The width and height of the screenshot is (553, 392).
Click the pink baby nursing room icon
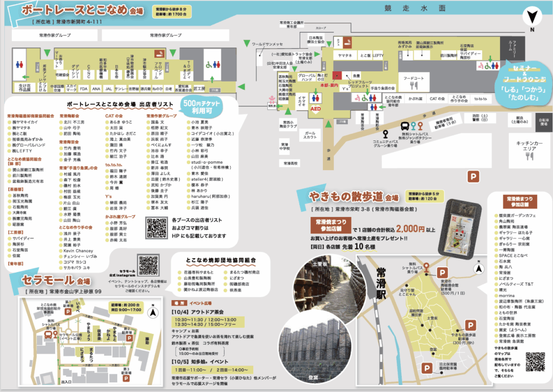(x=272, y=99)
